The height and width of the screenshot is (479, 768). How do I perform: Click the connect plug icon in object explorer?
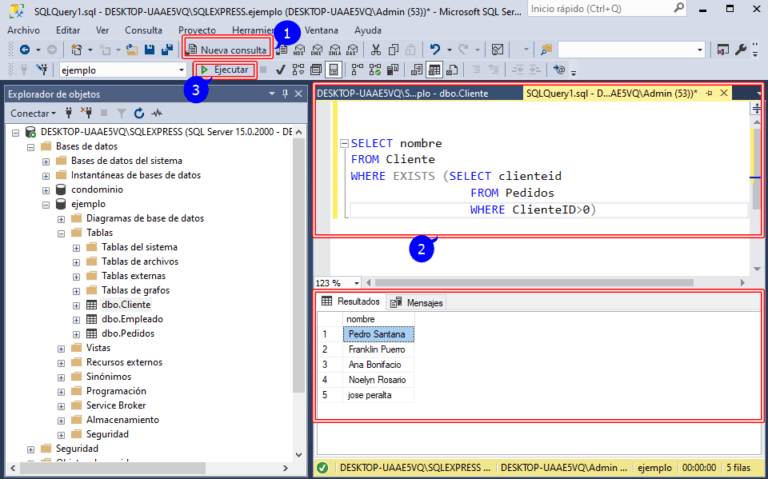point(69,114)
